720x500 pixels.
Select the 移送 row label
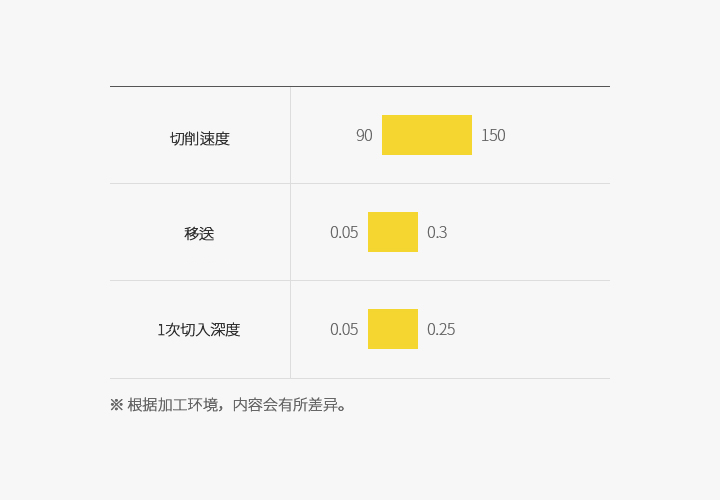point(199,234)
